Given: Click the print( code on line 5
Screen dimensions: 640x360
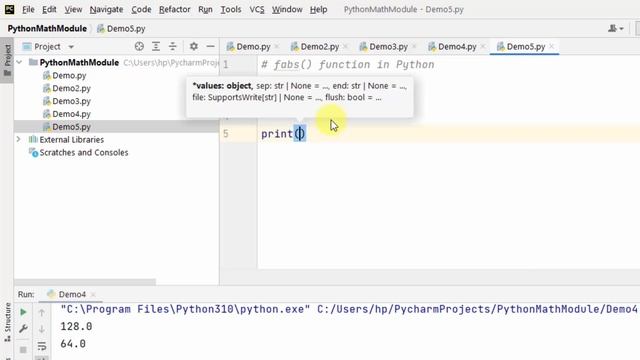Looking at the screenshot, I should pyautogui.click(x=282, y=134).
